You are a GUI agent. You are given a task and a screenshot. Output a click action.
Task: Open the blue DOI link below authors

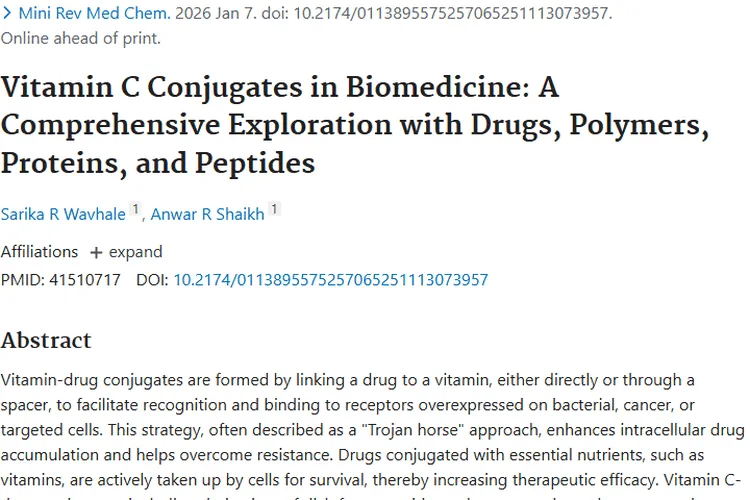(330, 280)
